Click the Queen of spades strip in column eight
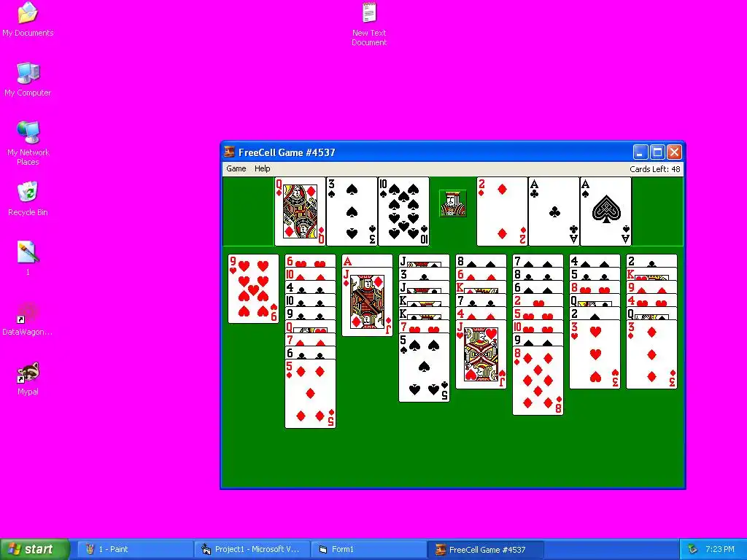 coord(651,314)
